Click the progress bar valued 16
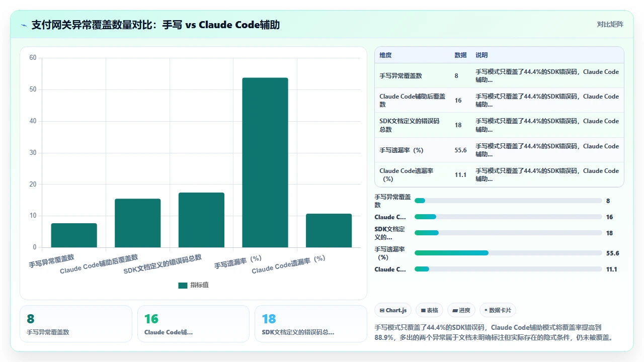This screenshot has height=362, width=644. (x=508, y=217)
